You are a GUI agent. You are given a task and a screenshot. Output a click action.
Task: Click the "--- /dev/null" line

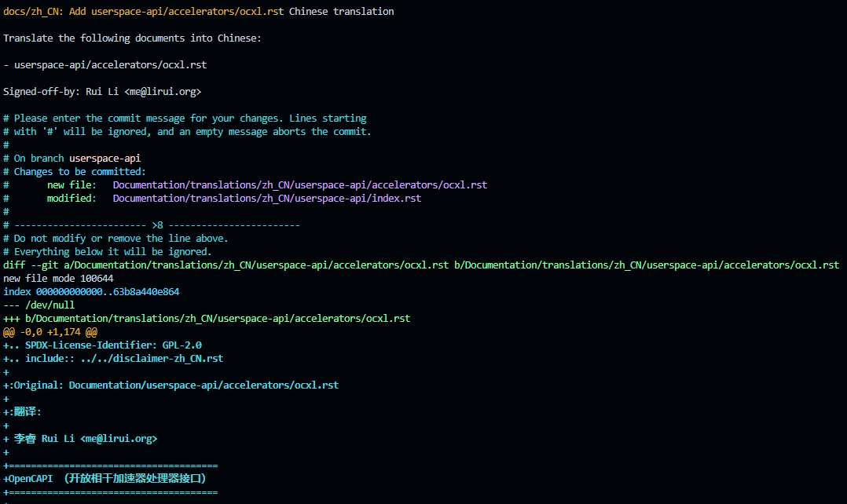[x=38, y=305]
